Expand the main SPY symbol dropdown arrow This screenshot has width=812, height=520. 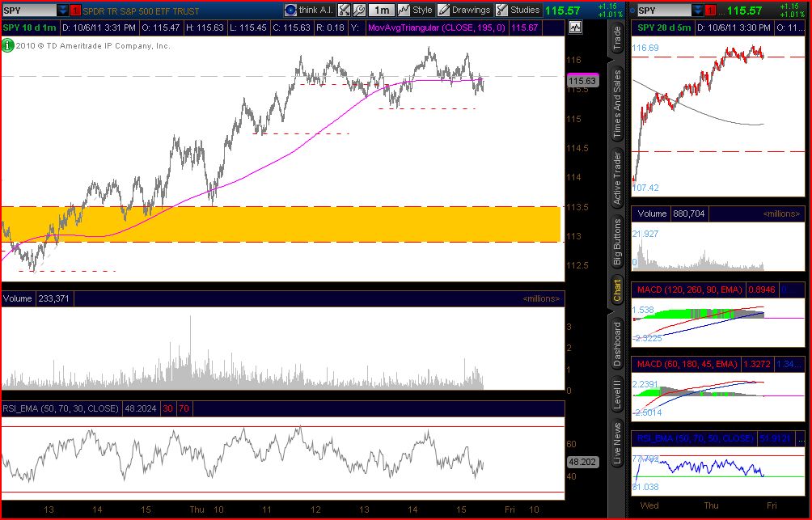coord(62,11)
